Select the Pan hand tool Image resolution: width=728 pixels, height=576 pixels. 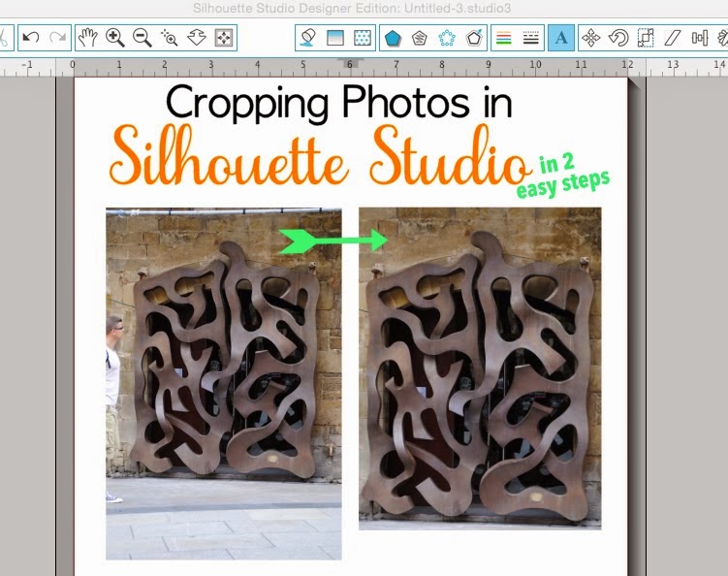tap(87, 37)
